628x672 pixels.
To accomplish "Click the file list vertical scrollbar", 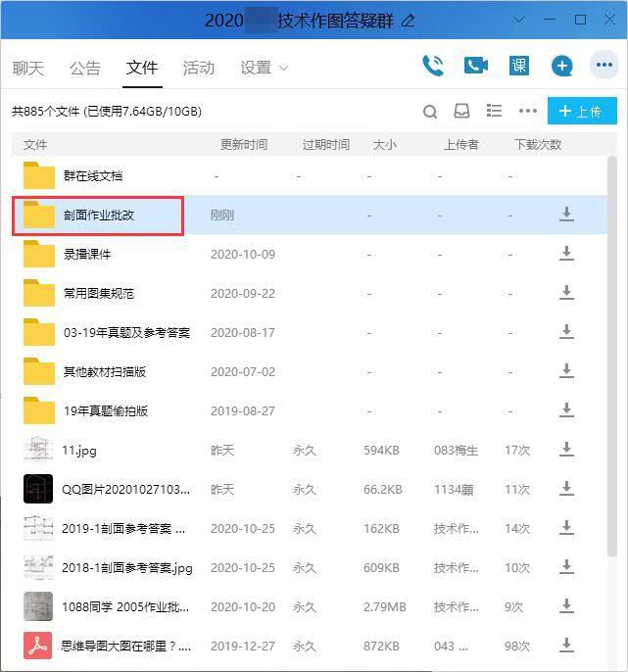I will click(x=612, y=357).
